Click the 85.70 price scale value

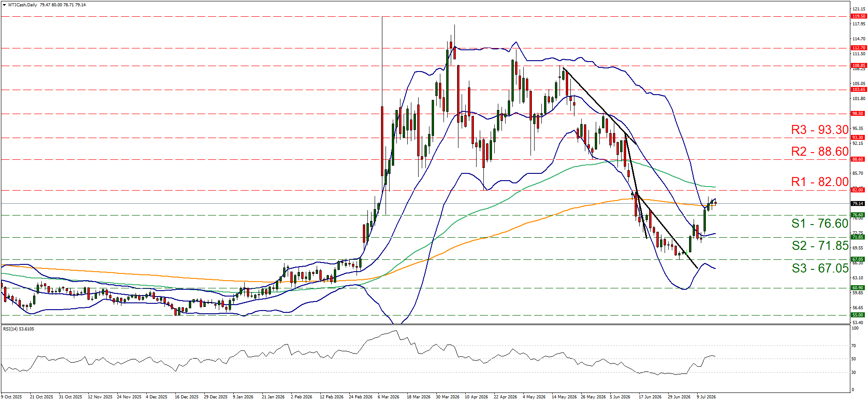(x=858, y=173)
